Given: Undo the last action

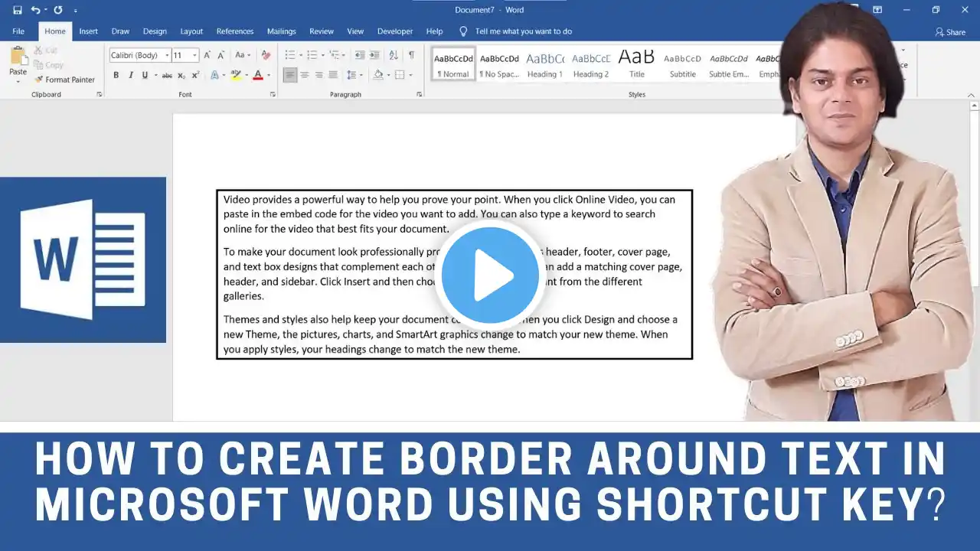Looking at the screenshot, I should click(x=35, y=10).
